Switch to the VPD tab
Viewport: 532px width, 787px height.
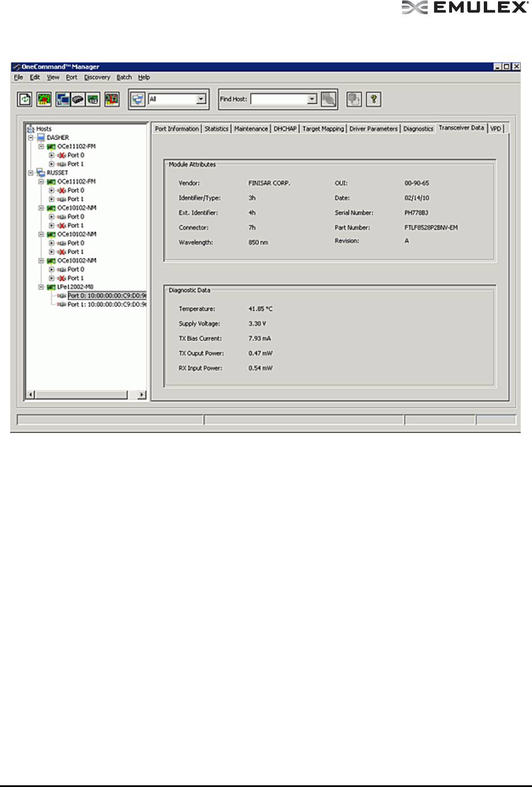(x=496, y=129)
